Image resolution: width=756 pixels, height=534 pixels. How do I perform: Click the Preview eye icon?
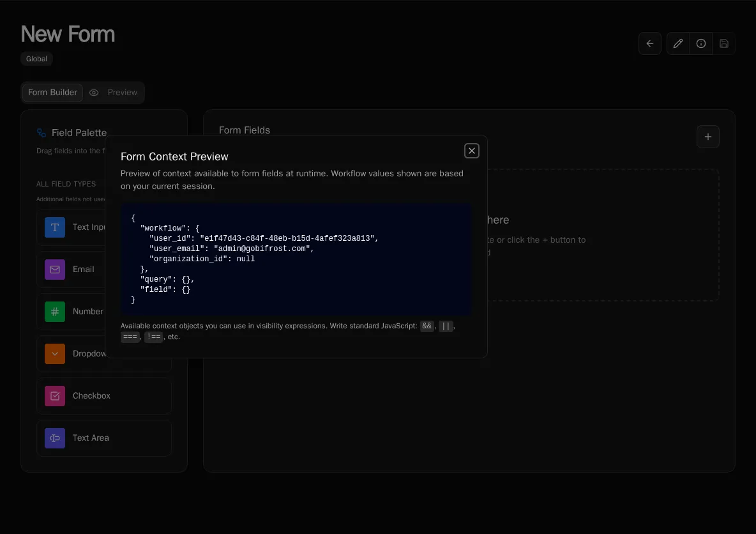click(x=94, y=93)
